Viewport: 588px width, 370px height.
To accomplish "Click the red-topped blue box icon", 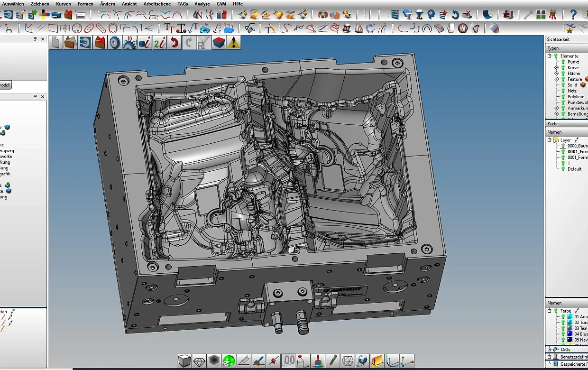I will point(219,43).
